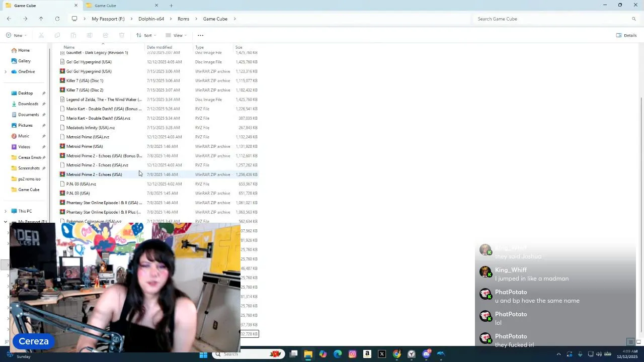Image resolution: width=644 pixels, height=362 pixels.
Task: Open Gallery in the sidebar
Action: (24, 61)
